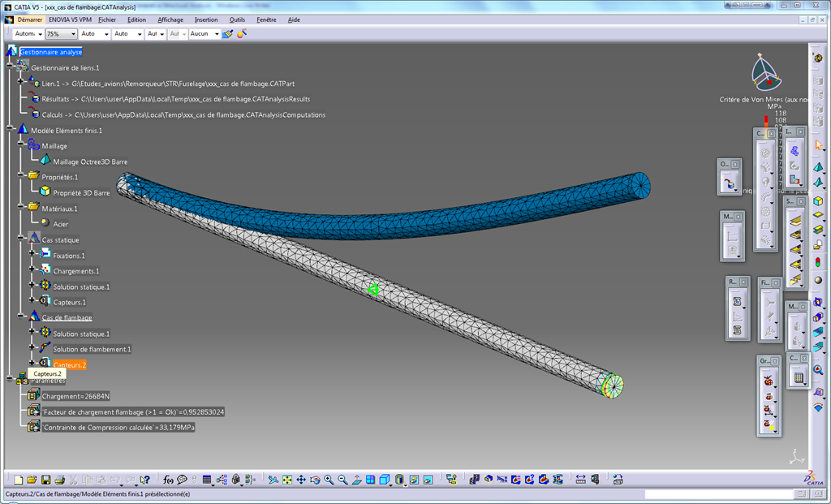Click the Comment speech bubble icon
This screenshot has height=504, width=831.
[182, 480]
